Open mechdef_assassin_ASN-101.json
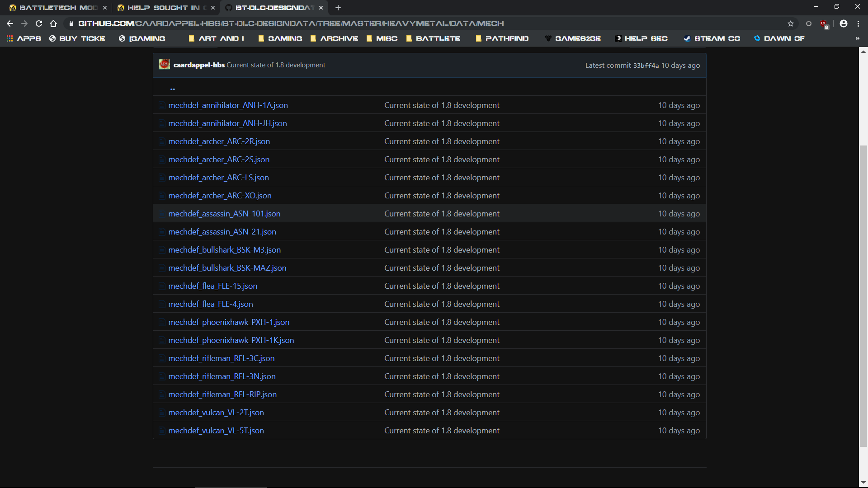The width and height of the screenshot is (868, 488). point(224,214)
